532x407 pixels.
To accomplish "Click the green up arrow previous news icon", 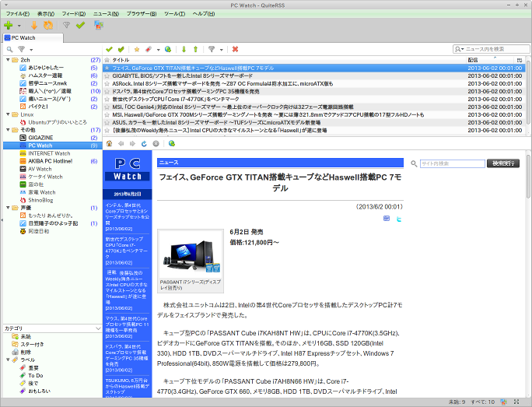I will (196, 50).
